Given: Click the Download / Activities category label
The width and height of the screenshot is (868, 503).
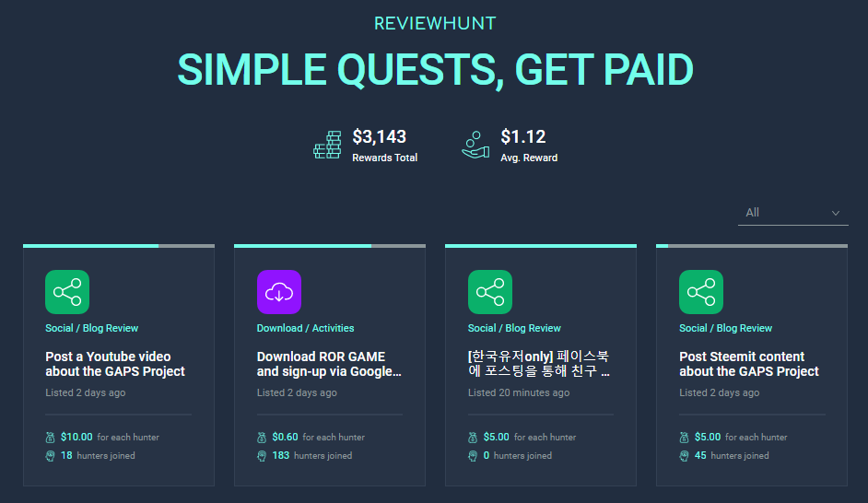Looking at the screenshot, I should pos(305,328).
